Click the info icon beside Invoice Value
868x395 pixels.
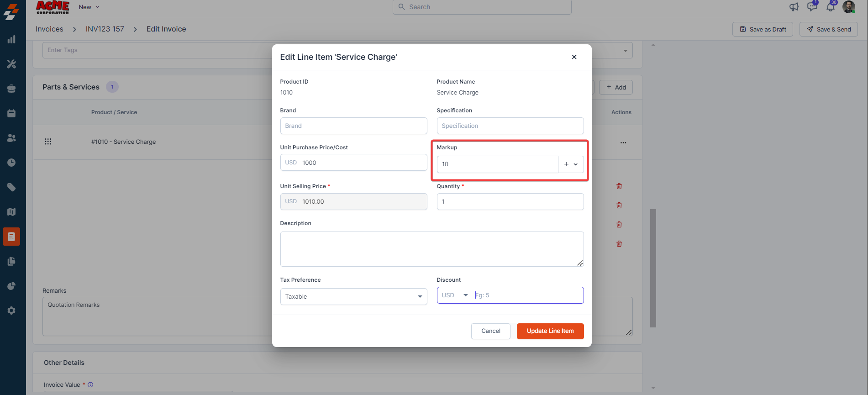pos(90,385)
